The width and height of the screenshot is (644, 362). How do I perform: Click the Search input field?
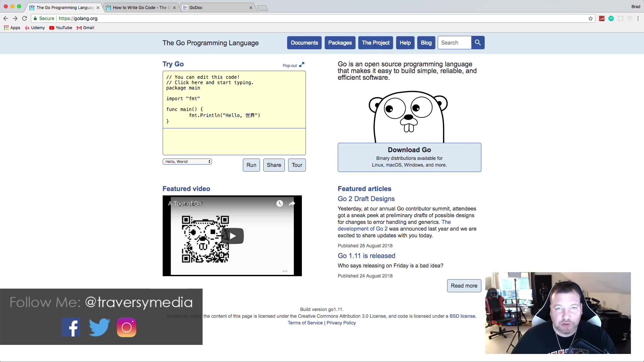[x=455, y=43]
